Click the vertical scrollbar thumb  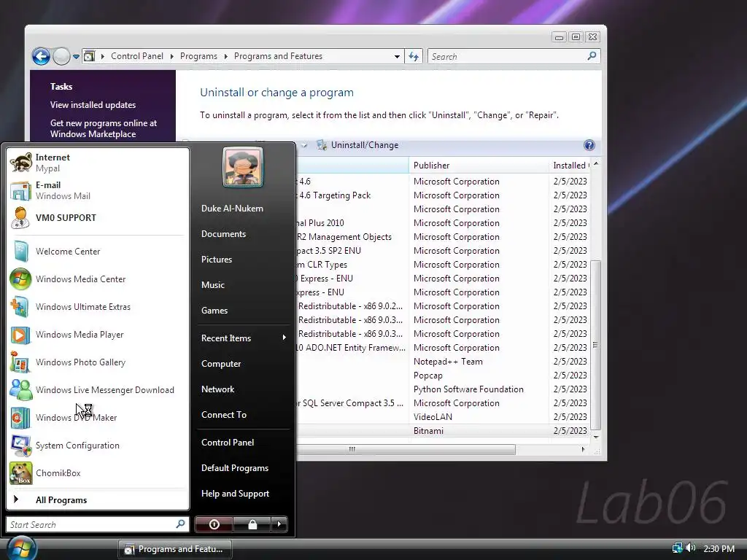coord(595,344)
